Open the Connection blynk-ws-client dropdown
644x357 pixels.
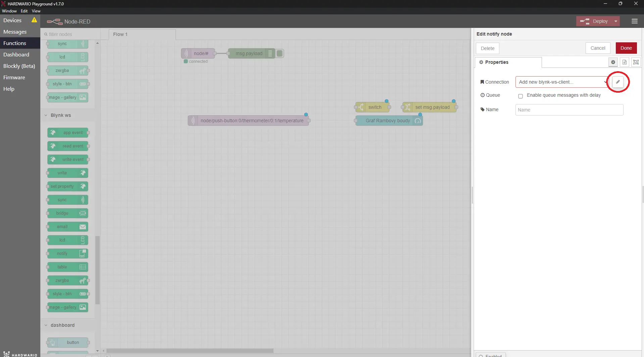tap(562, 82)
